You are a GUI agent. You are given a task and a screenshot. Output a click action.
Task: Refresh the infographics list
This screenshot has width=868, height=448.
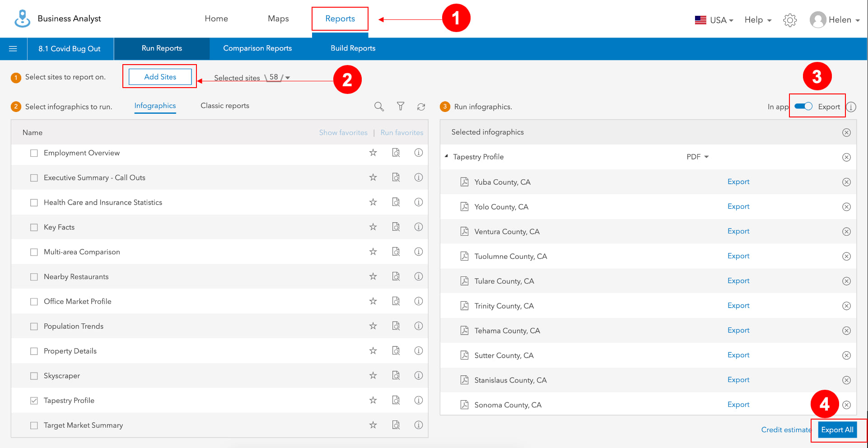[x=421, y=106]
